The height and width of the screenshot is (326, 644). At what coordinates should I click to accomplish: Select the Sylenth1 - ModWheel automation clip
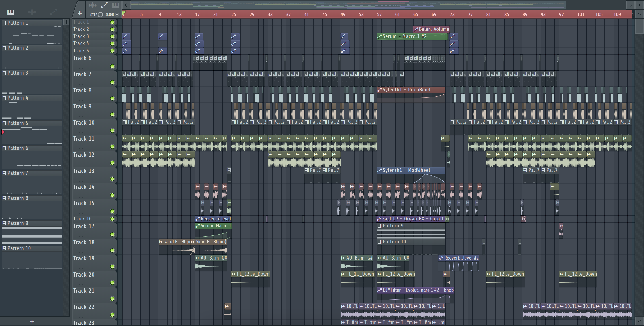(411, 175)
